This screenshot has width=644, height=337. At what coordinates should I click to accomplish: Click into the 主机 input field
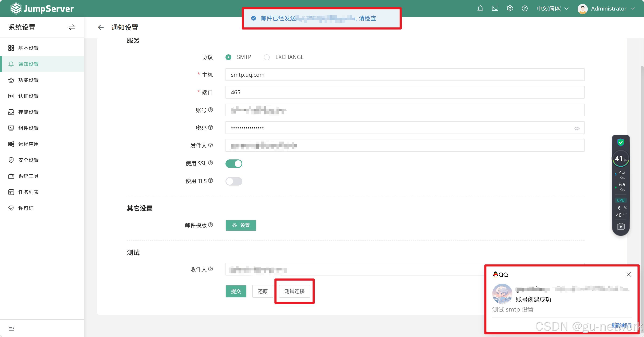click(404, 75)
